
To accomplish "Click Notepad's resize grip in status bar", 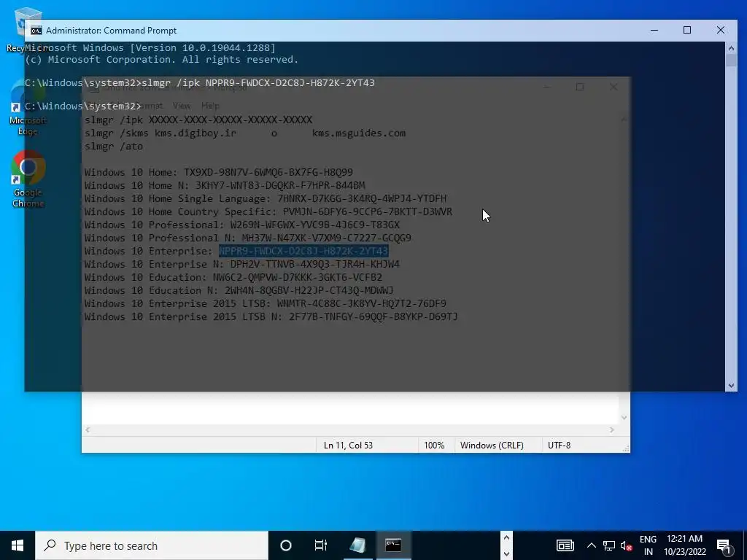I will 625,448.
